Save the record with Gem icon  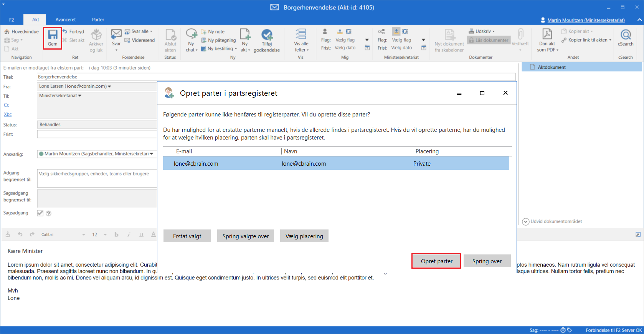(53, 38)
